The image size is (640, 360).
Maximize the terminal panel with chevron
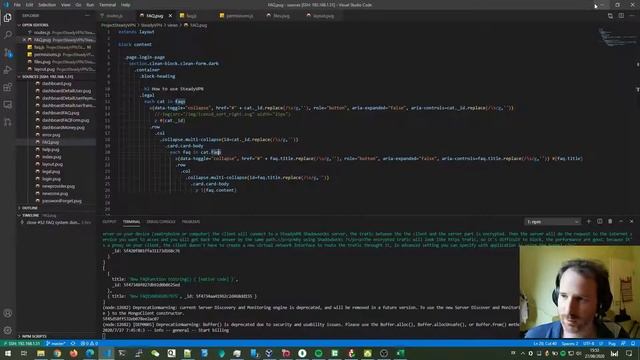click(x=621, y=221)
